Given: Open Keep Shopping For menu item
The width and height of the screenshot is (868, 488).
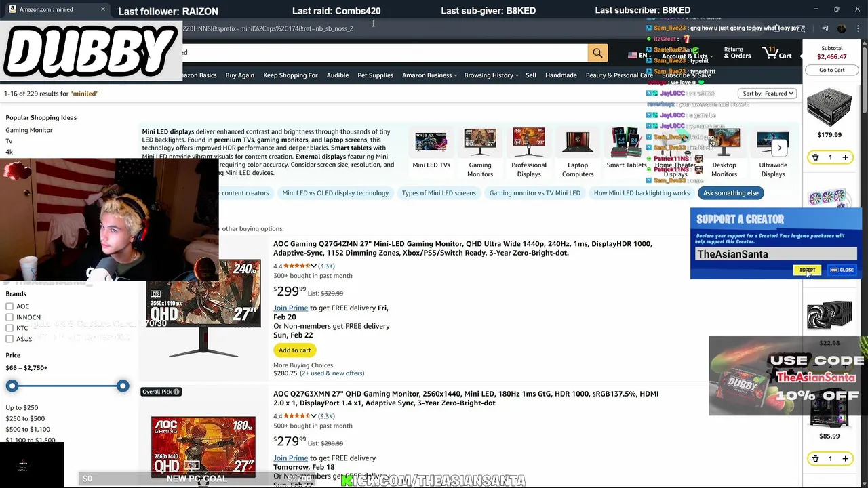Looking at the screenshot, I should point(290,75).
